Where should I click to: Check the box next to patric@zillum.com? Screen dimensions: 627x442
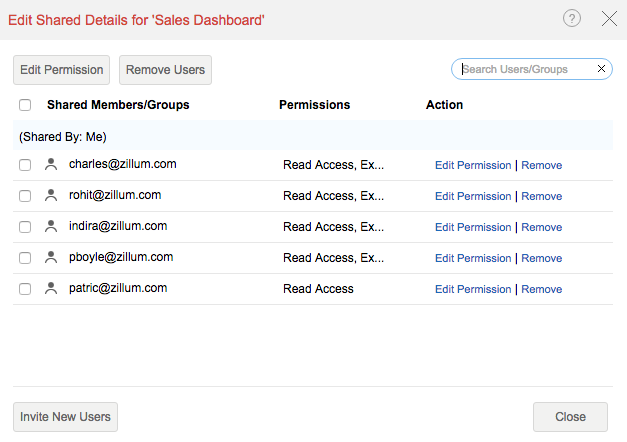pos(25,289)
